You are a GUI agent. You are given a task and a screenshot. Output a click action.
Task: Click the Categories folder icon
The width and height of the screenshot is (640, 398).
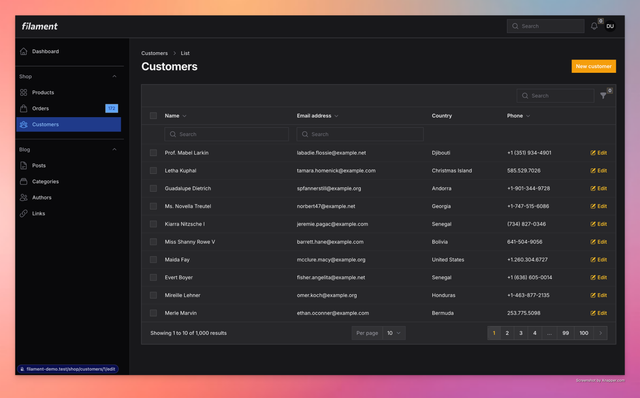pos(24,181)
